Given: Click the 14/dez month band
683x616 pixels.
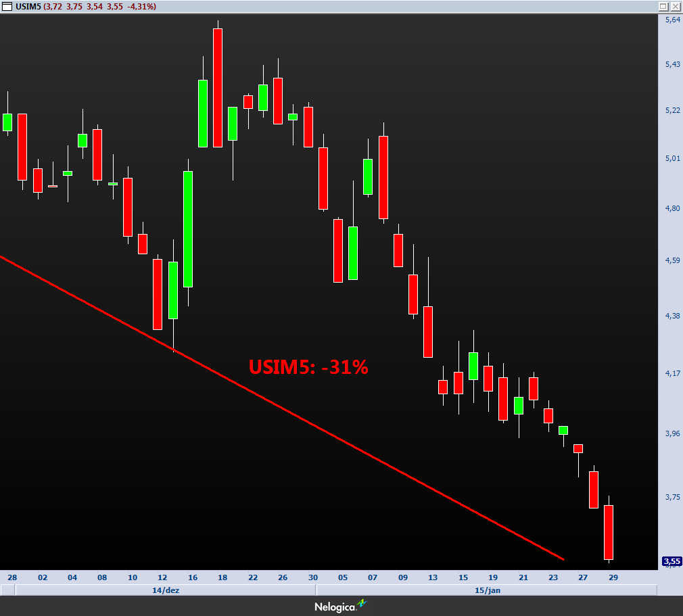Looking at the screenshot, I should 166,590.
